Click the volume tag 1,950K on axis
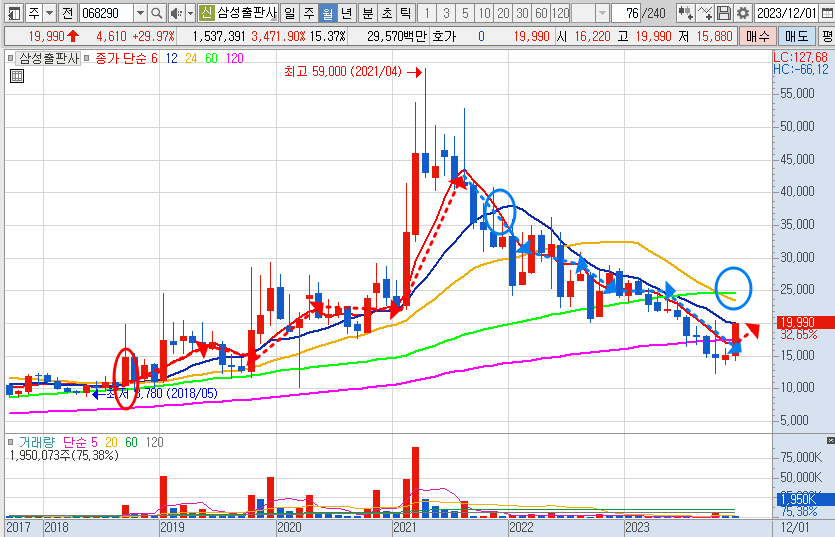Screen dimensions: 835x537 [x=805, y=499]
